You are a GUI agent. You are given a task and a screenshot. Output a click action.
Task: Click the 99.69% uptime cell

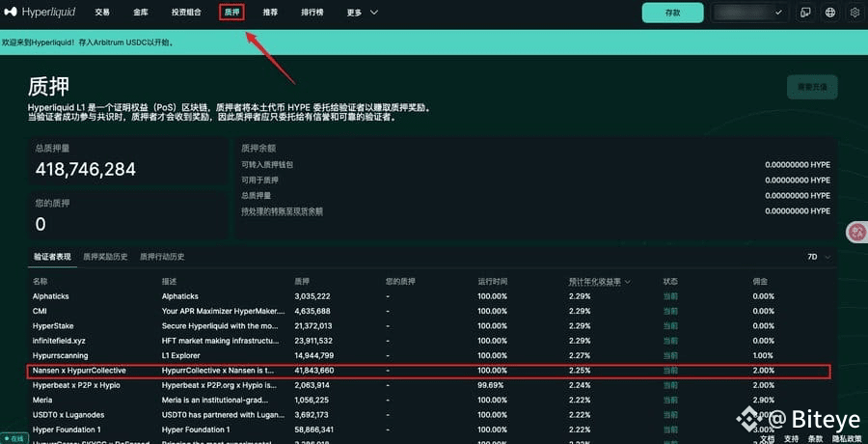[x=491, y=385]
